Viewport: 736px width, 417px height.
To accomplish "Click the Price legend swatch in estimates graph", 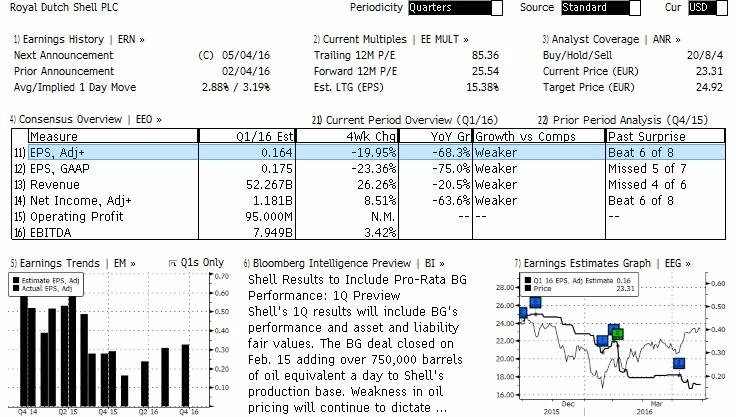I will 528,288.
